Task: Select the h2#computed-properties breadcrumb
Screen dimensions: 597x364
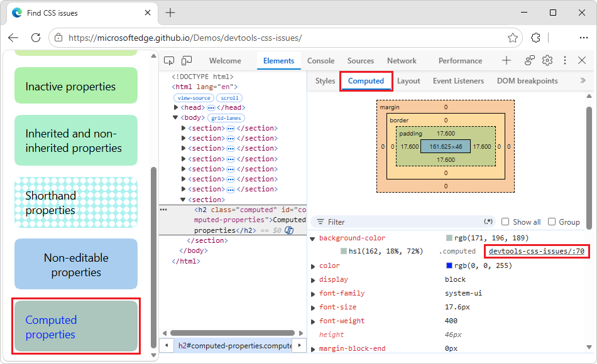Action: point(234,345)
